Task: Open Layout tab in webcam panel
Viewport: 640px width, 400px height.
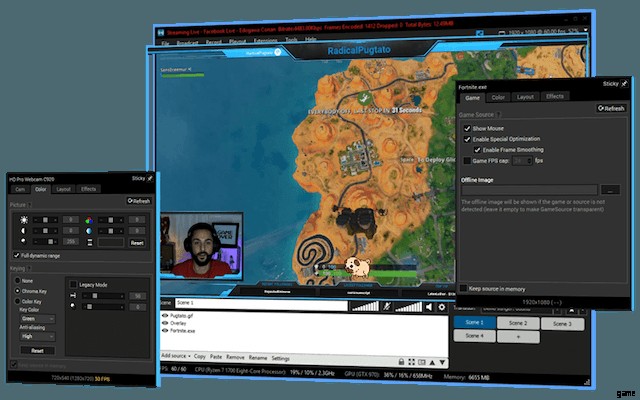Action: click(x=64, y=188)
